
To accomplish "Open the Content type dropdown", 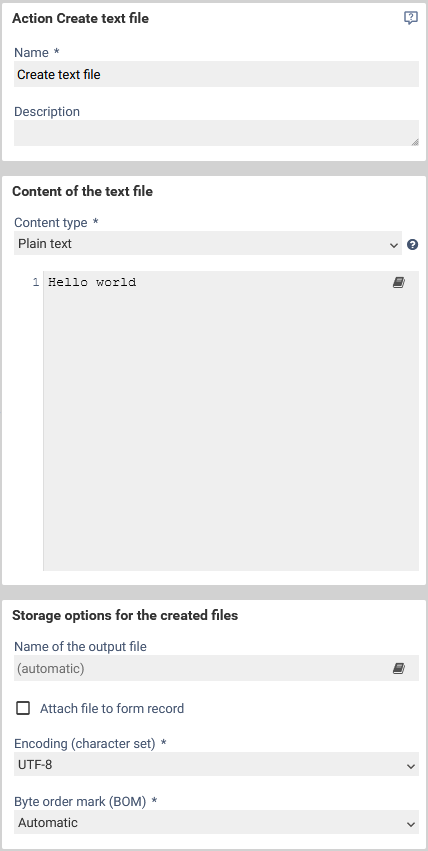I will (x=208, y=244).
